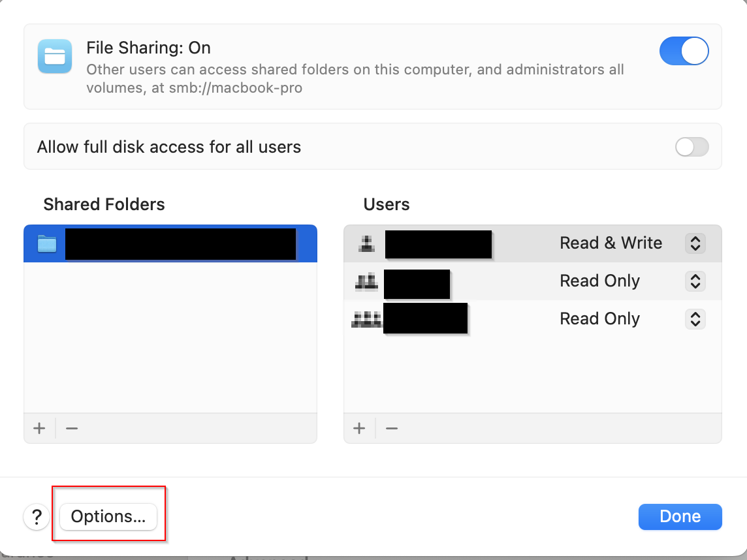Enable full disk access for all users
The image size is (747, 560).
pos(691,148)
